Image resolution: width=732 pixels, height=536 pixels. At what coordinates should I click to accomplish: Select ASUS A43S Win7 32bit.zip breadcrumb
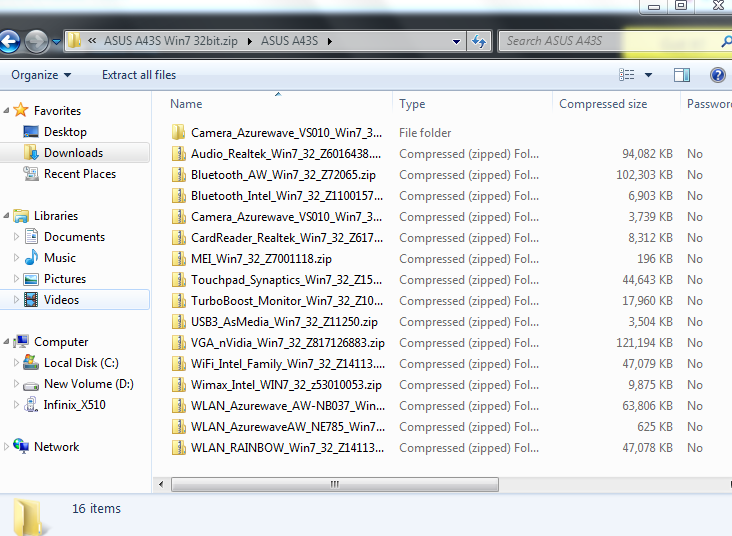pyautogui.click(x=170, y=41)
